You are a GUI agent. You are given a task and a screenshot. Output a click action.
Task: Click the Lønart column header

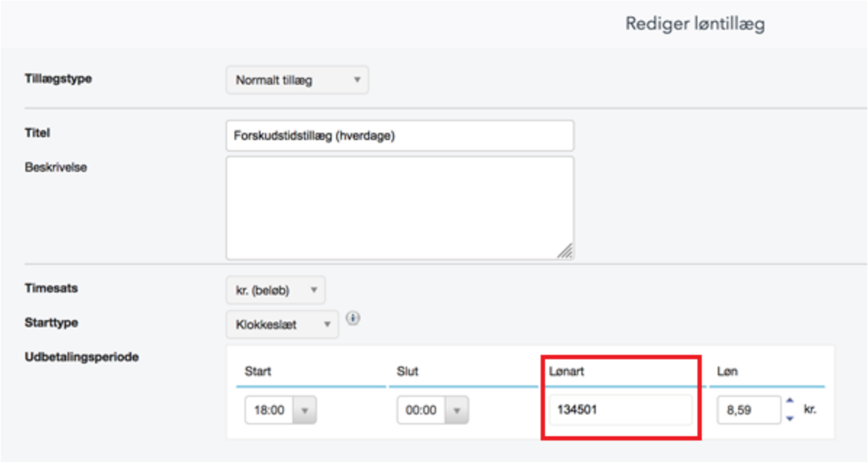pyautogui.click(x=566, y=372)
